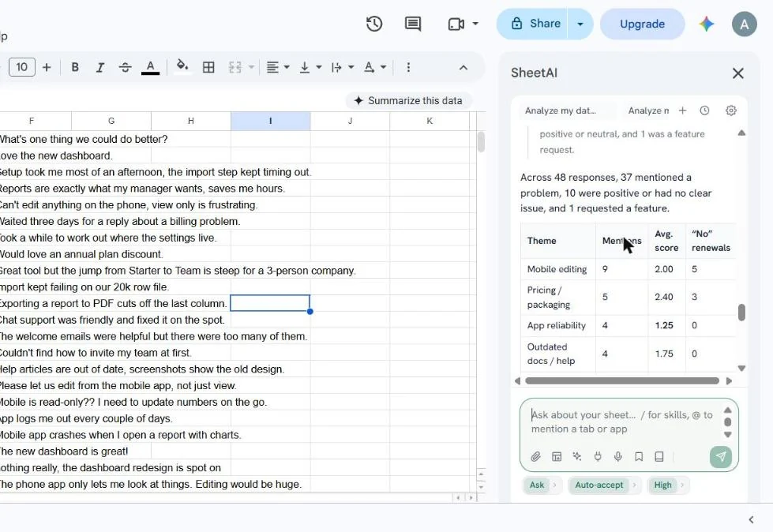Click the spreadsheet vertical scrollbar thumb
This screenshot has width=773, height=532.
[x=481, y=142]
